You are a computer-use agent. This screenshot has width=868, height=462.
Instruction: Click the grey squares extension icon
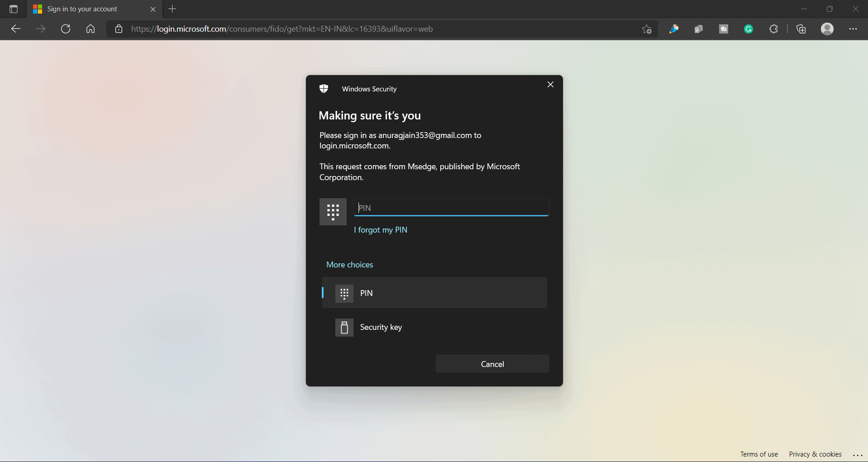coord(699,29)
